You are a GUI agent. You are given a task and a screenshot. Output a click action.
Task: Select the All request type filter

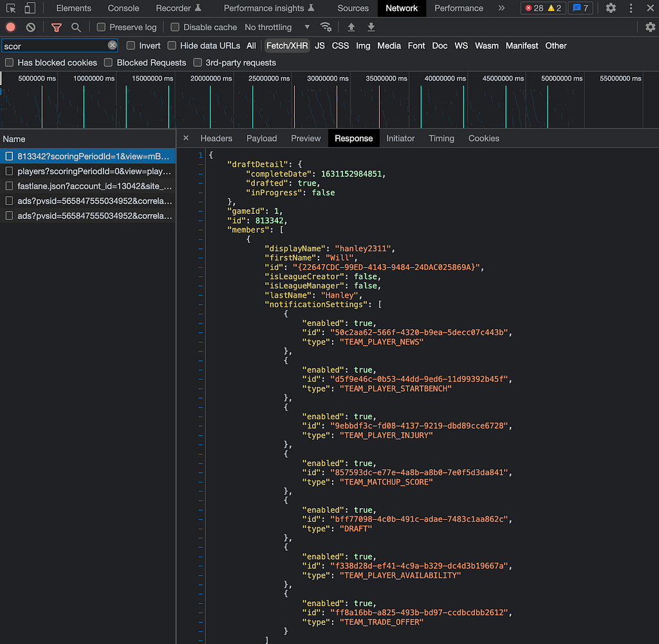point(252,46)
